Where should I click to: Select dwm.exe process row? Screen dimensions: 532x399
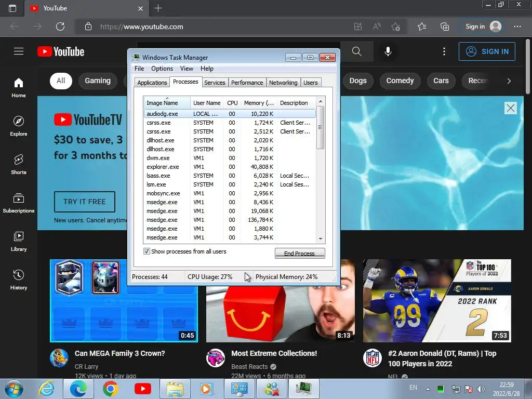[x=230, y=158]
